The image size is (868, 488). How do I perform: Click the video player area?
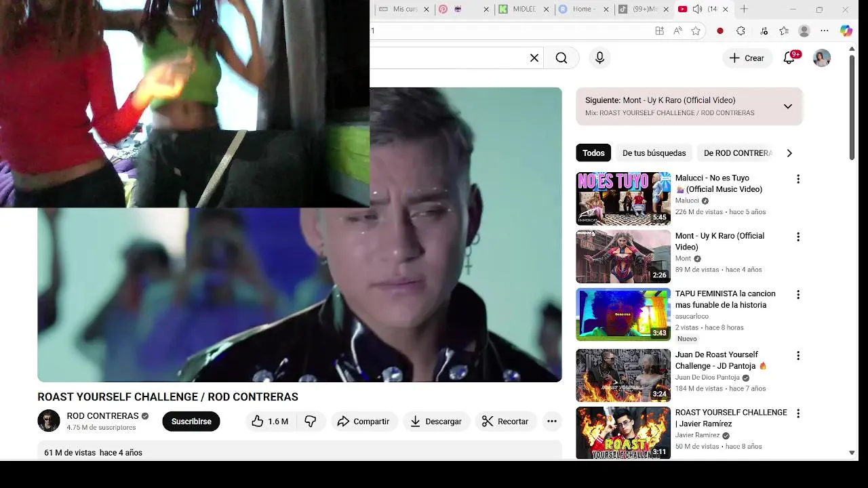coord(300,235)
